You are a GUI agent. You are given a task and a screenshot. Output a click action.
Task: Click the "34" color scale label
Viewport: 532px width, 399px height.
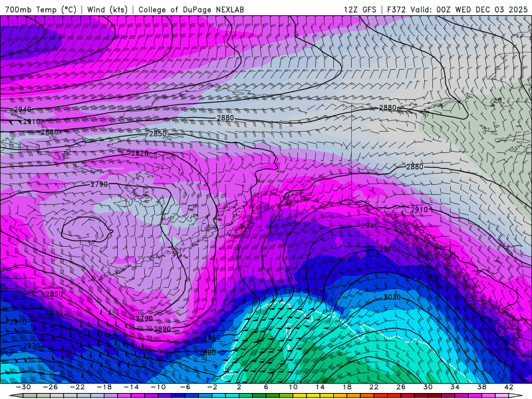[x=455, y=387]
